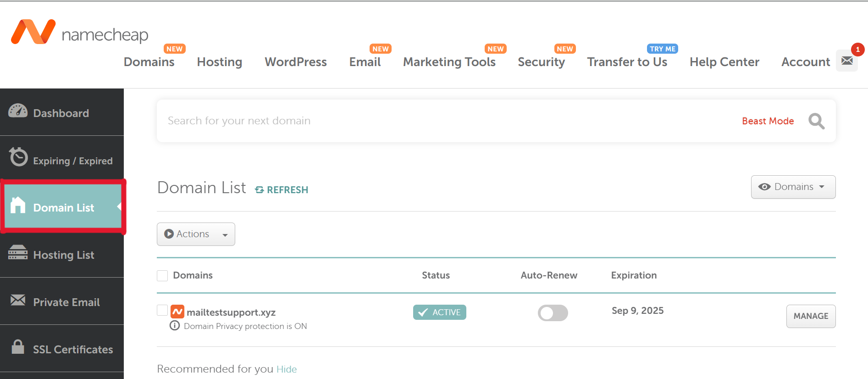Click the Auto-Renew column header
868x379 pixels.
549,275
